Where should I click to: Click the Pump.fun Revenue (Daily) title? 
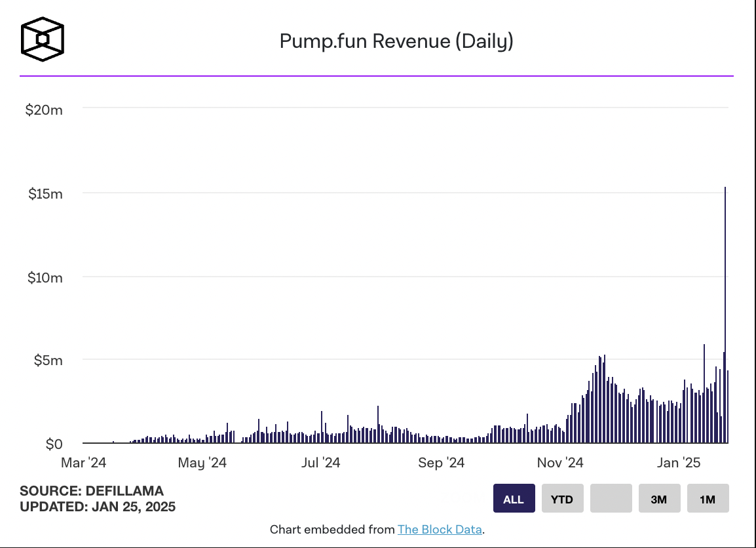[396, 41]
